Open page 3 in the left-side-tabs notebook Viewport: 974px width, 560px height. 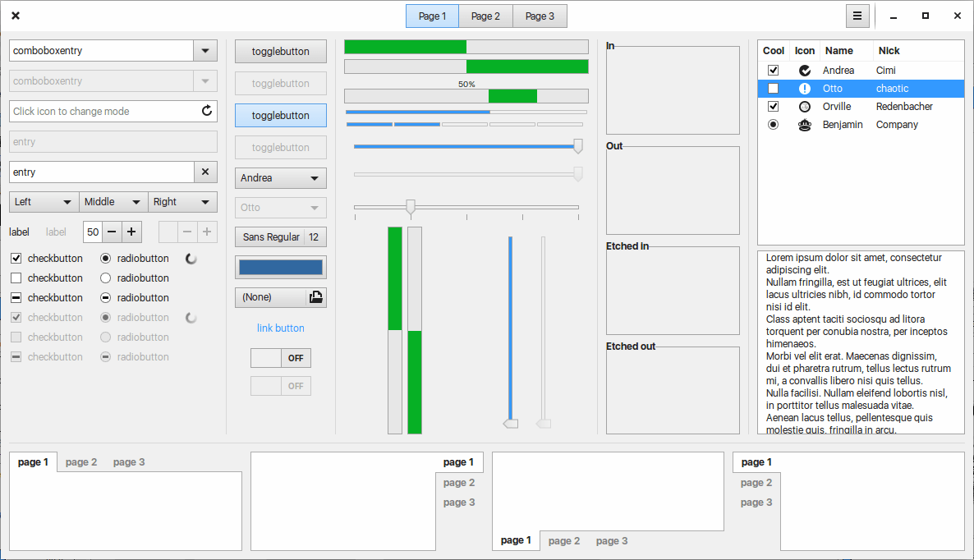756,503
